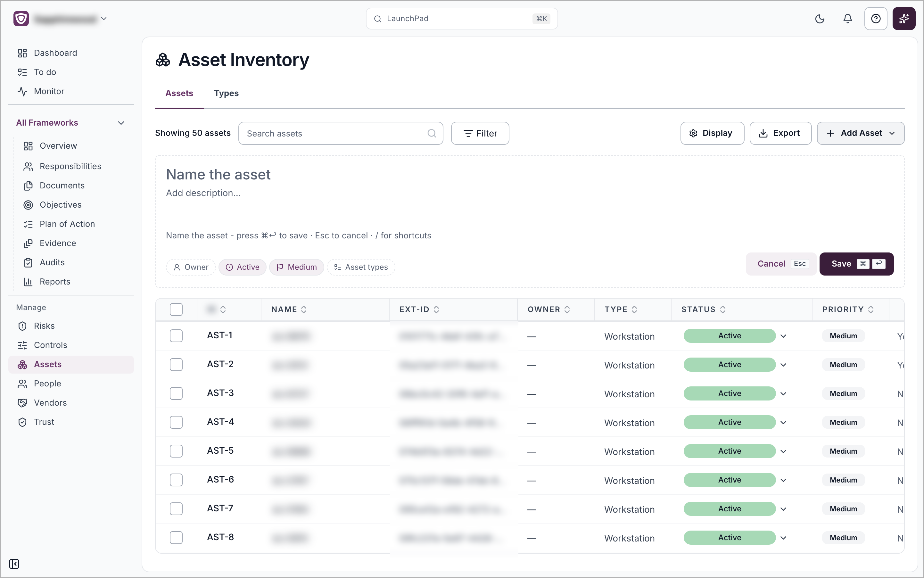
Task: Tick the AST-8 row checkbox
Action: point(176,538)
